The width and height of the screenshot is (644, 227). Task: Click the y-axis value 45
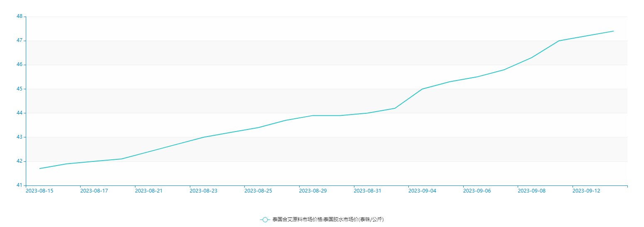tap(20, 89)
